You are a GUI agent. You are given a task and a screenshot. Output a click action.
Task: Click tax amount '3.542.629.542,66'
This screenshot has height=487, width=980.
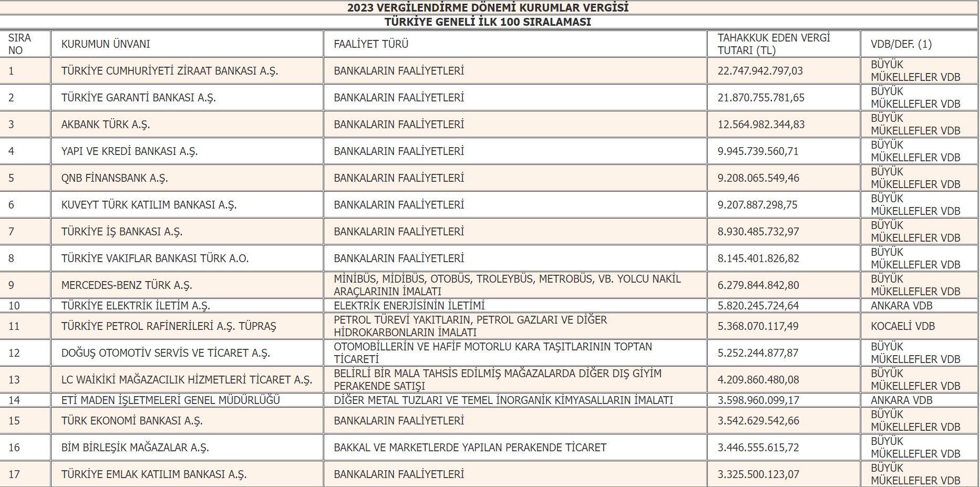click(x=758, y=421)
